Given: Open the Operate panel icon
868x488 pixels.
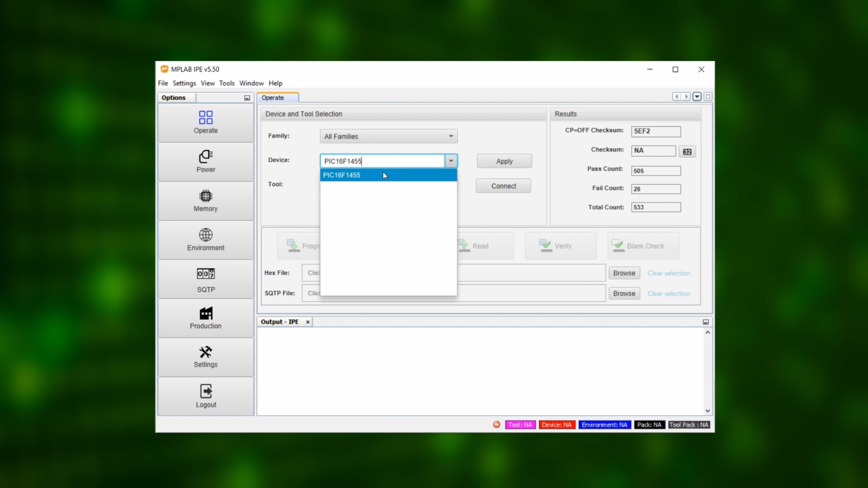Looking at the screenshot, I should pyautogui.click(x=205, y=118).
